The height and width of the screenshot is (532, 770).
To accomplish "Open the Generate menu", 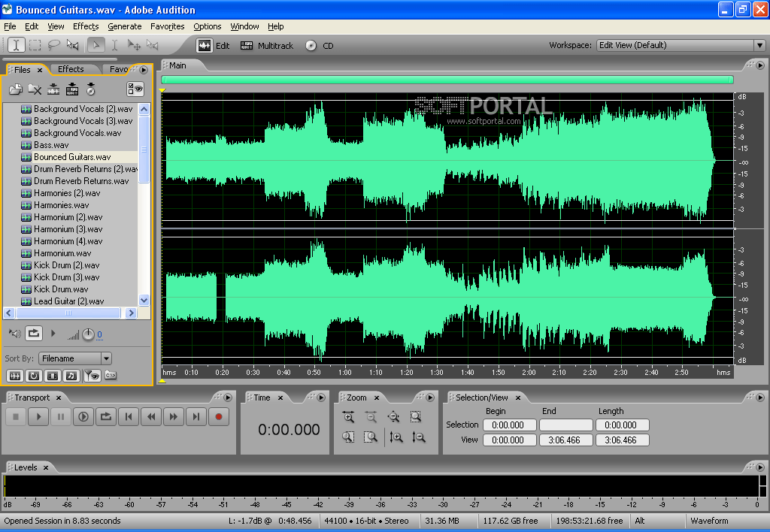I will coord(125,26).
